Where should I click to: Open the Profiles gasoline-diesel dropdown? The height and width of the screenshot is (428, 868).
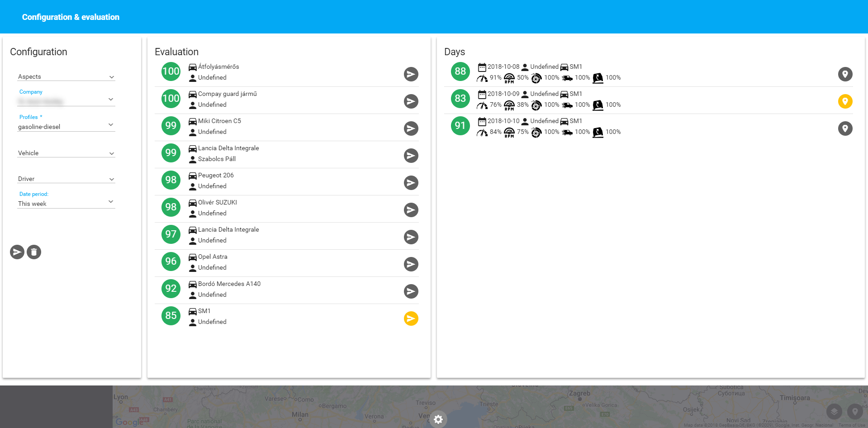click(66, 126)
